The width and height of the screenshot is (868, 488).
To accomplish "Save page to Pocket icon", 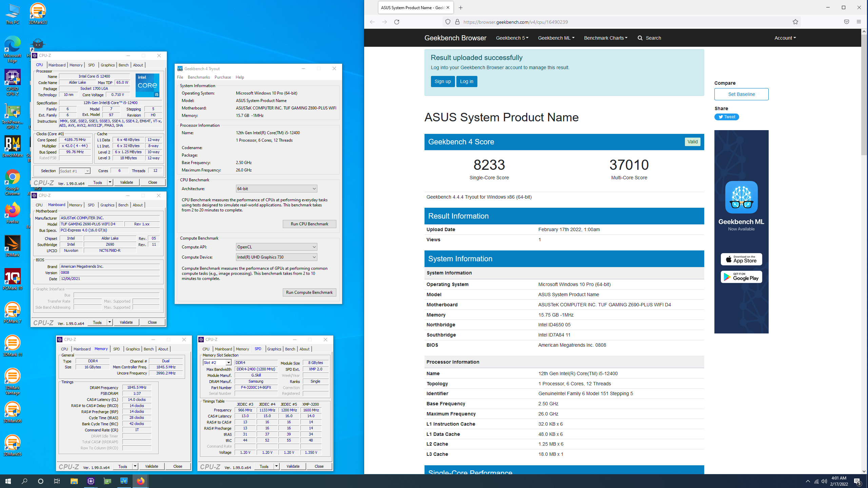I will coord(846,22).
